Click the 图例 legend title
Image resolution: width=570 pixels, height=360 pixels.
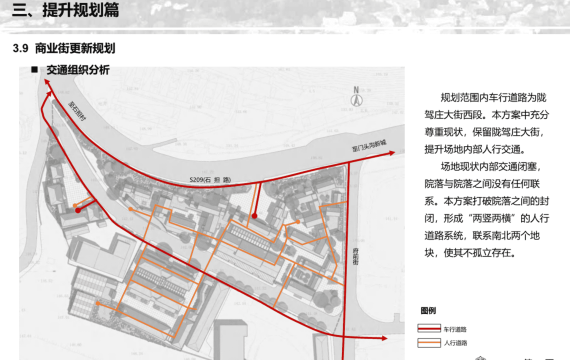coord(428,311)
